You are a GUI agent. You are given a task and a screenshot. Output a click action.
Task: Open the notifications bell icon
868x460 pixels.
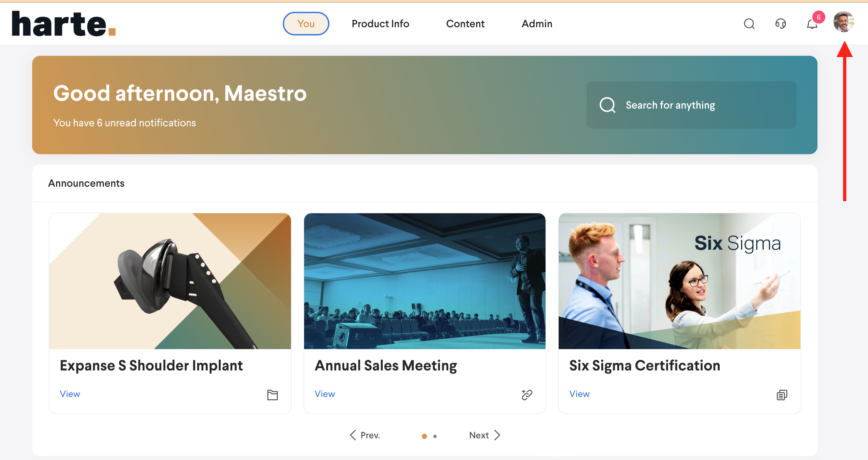(812, 24)
